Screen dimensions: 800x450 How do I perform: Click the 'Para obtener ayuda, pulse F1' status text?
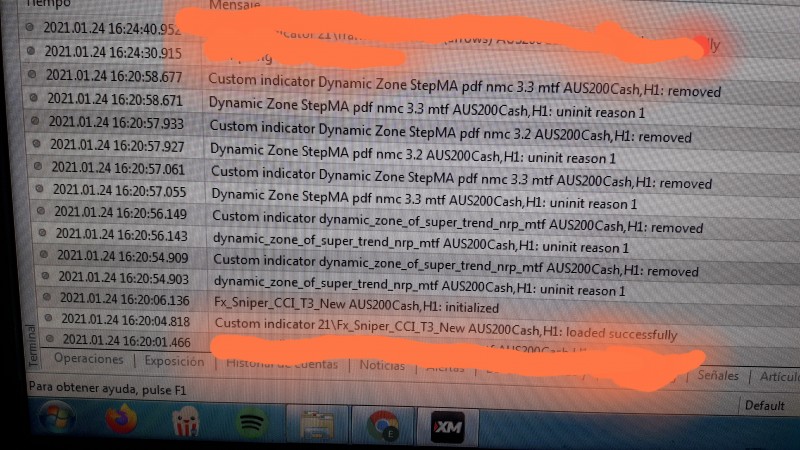(x=108, y=389)
